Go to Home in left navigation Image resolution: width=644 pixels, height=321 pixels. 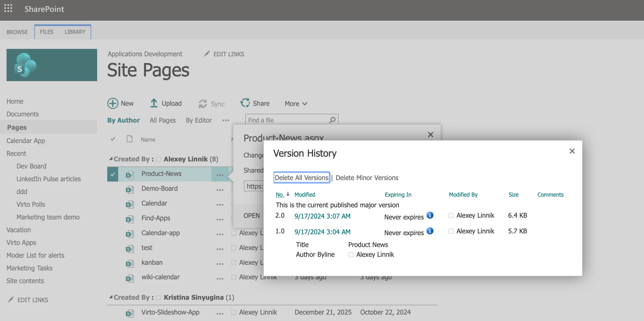(x=15, y=101)
